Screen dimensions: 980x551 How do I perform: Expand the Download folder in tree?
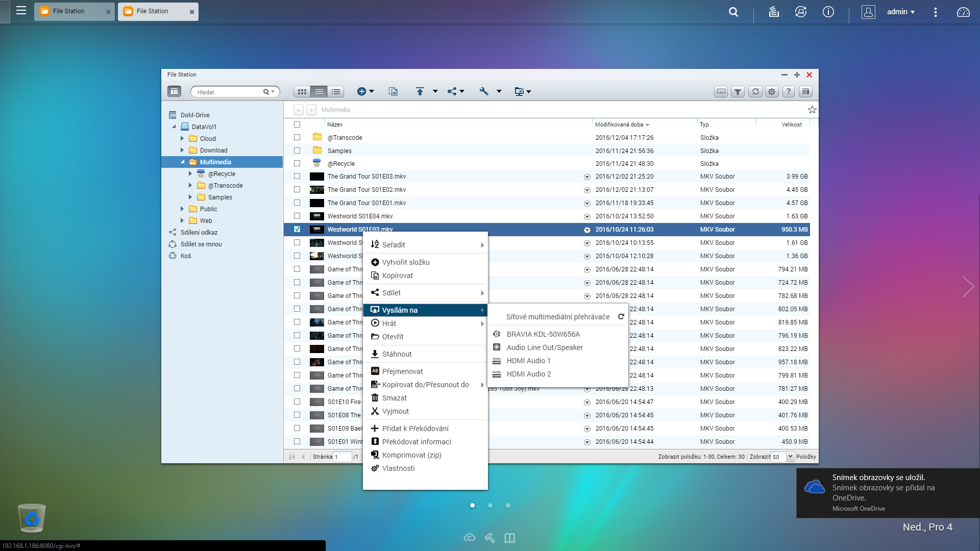coord(182,151)
